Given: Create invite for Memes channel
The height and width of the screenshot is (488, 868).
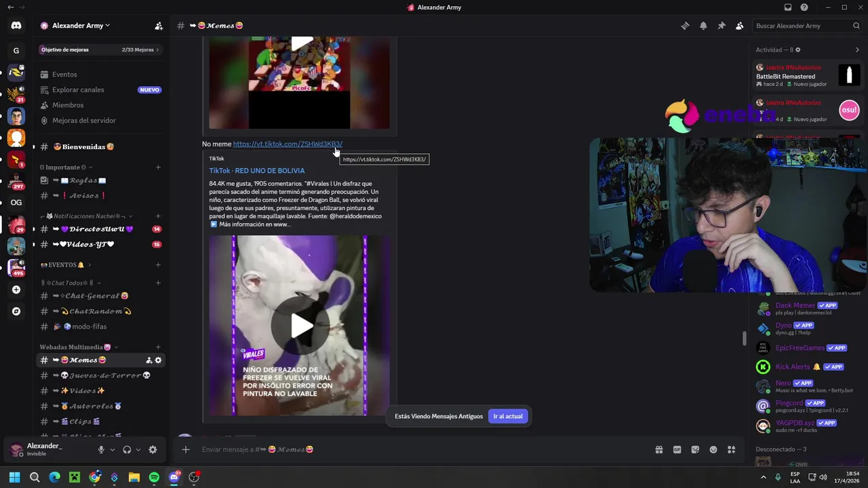Looking at the screenshot, I should tap(149, 360).
